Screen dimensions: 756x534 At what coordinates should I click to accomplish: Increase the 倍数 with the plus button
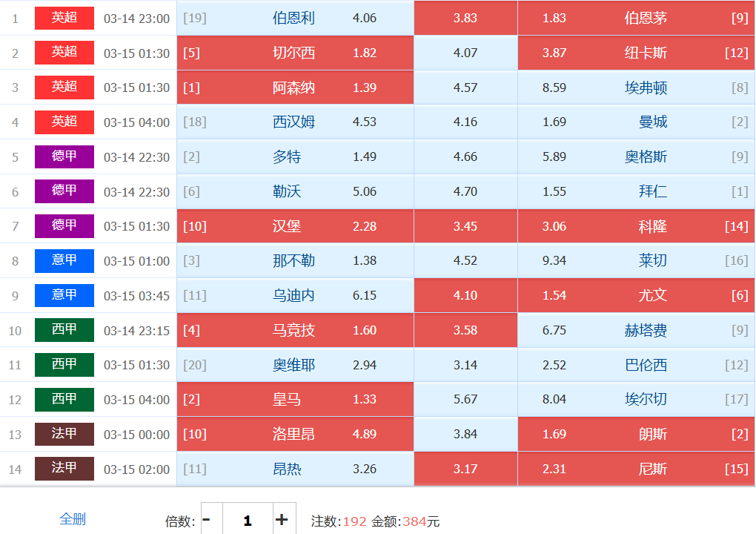tap(282, 520)
